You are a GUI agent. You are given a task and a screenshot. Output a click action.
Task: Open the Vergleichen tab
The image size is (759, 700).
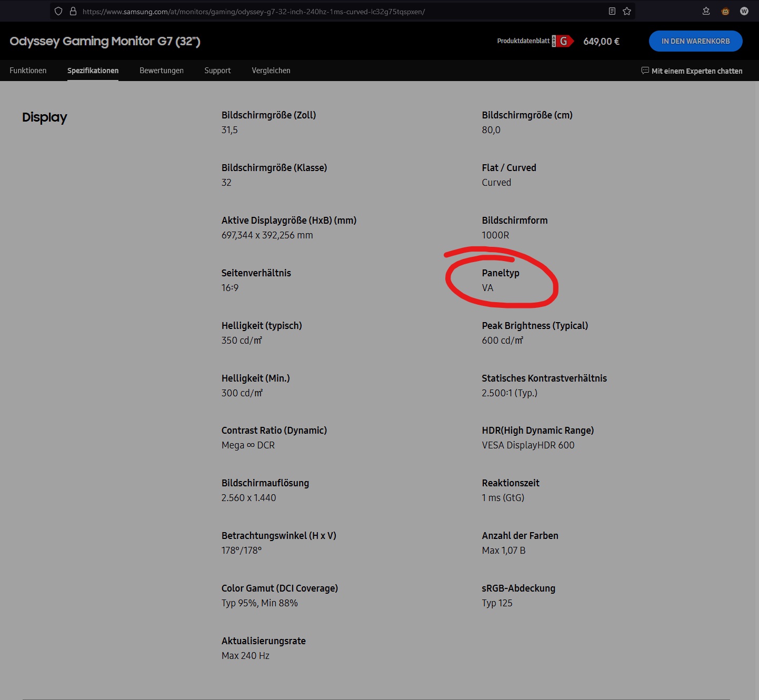pos(271,71)
